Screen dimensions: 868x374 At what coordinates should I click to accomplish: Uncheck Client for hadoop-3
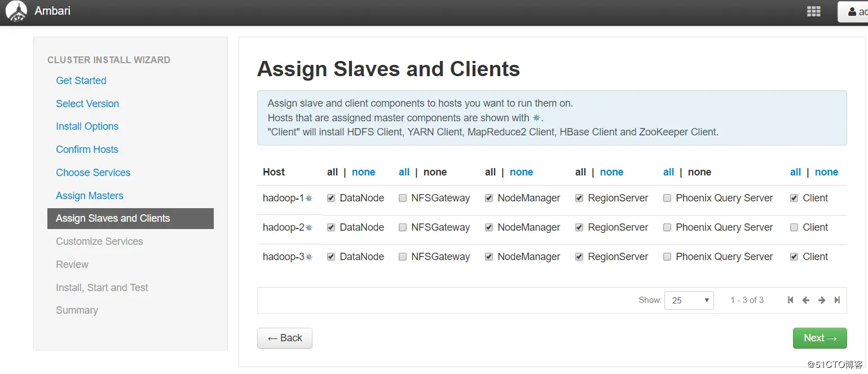pos(794,257)
